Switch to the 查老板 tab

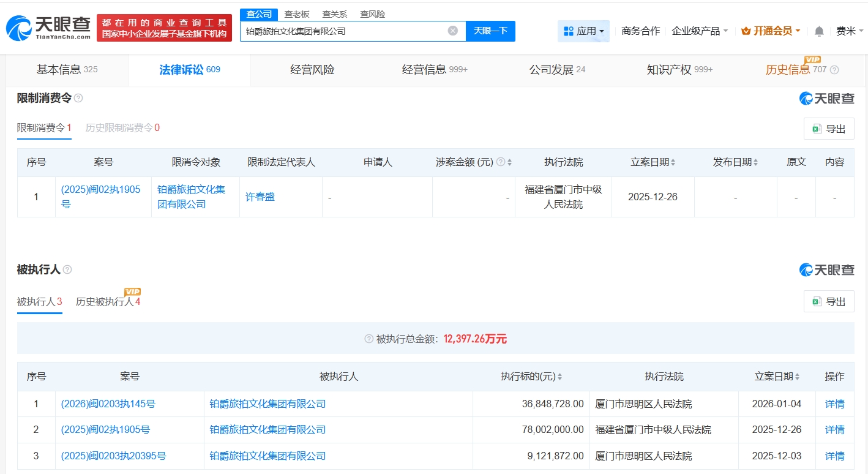pyautogui.click(x=296, y=13)
